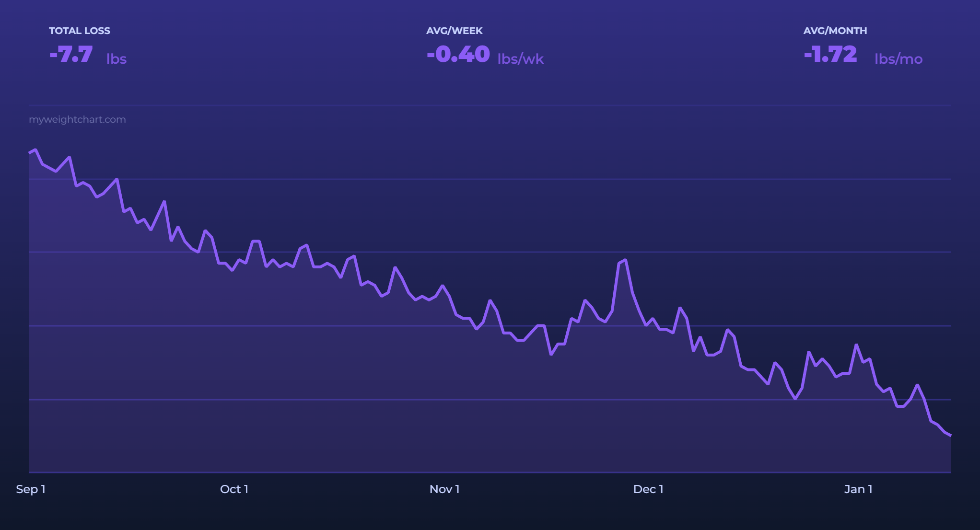Click the first data point of the chart line
Screen dimensions: 980x530
[x=30, y=153]
